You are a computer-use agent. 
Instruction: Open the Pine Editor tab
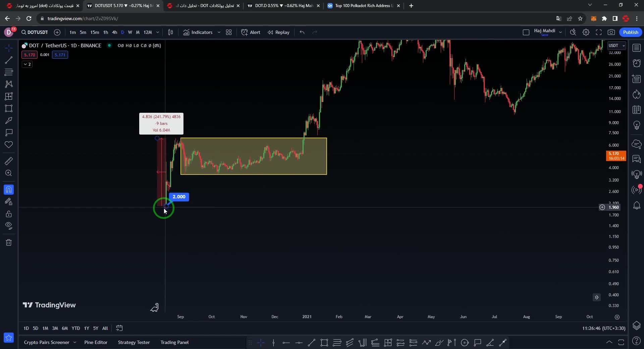coord(96,342)
